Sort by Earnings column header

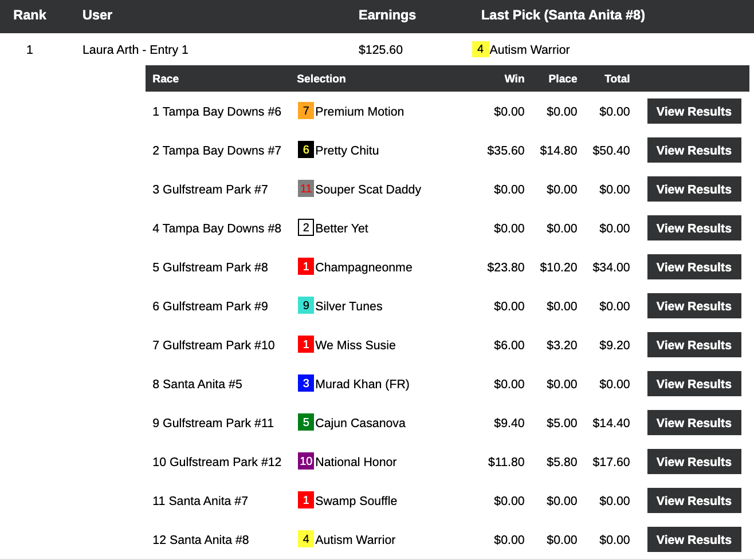coord(387,15)
